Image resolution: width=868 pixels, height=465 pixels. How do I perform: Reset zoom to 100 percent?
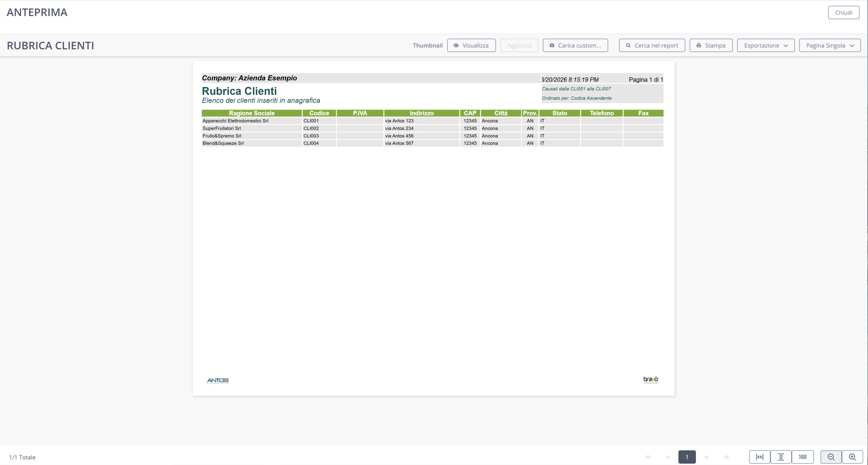pyautogui.click(x=803, y=457)
